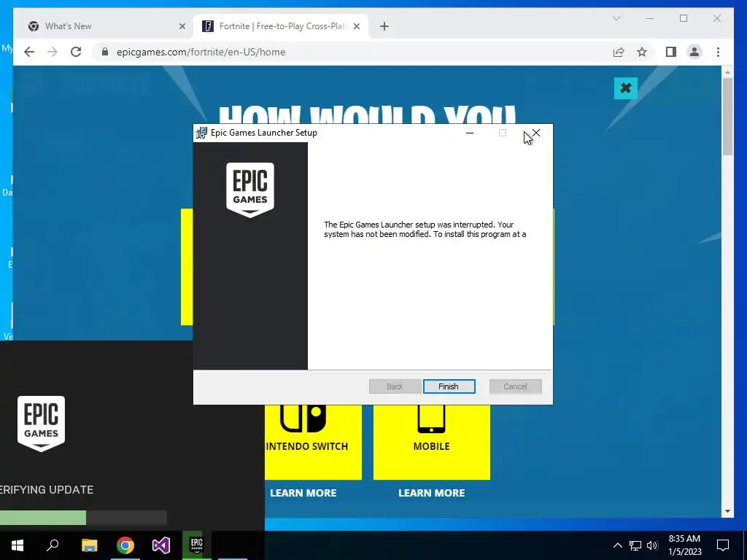Click the network tray icon
Screen dimensions: 747x560
[x=635, y=545]
